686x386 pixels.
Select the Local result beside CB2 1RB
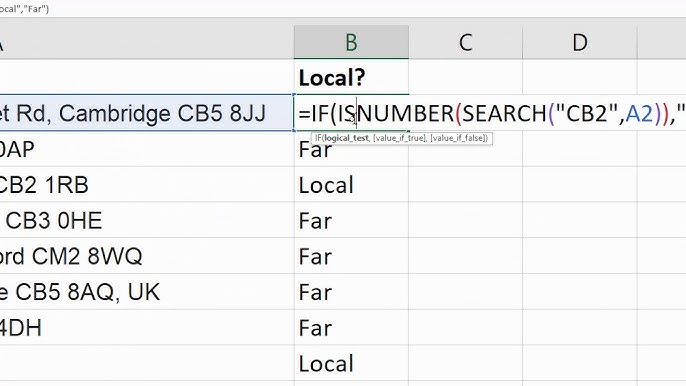[351, 184]
